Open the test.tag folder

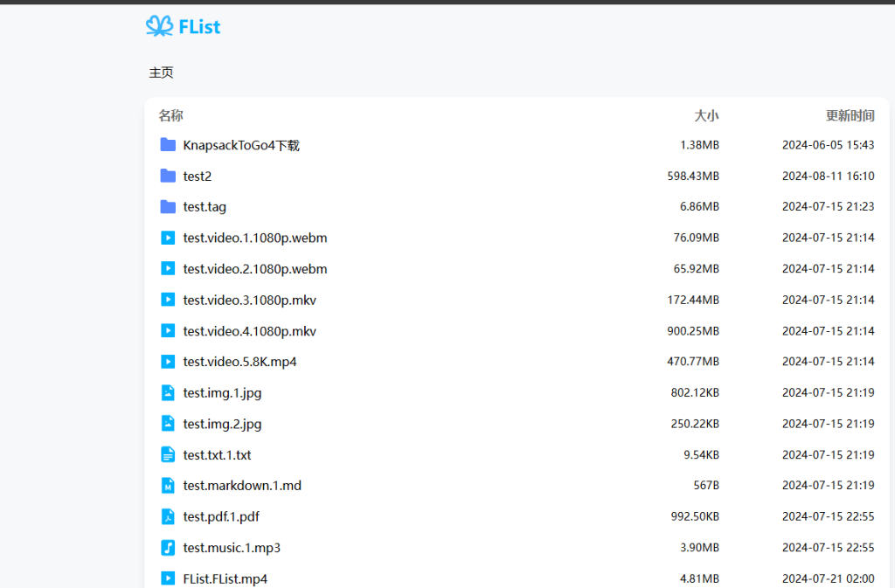pyautogui.click(x=205, y=207)
